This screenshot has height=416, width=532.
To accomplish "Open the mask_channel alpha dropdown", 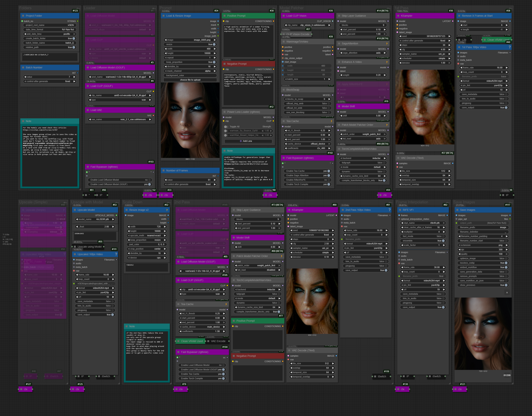I will [x=190, y=71].
